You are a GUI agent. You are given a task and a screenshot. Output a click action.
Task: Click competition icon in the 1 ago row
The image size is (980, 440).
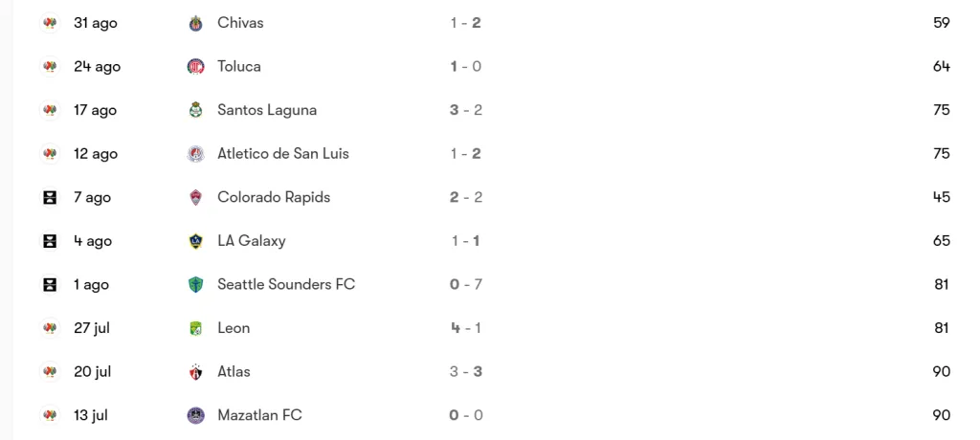[x=50, y=285]
